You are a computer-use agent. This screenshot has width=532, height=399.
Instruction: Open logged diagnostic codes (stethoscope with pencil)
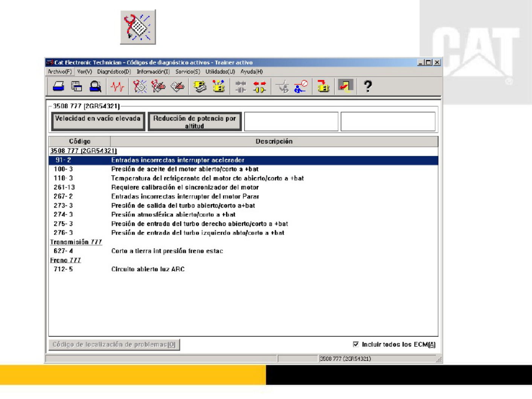click(158, 87)
